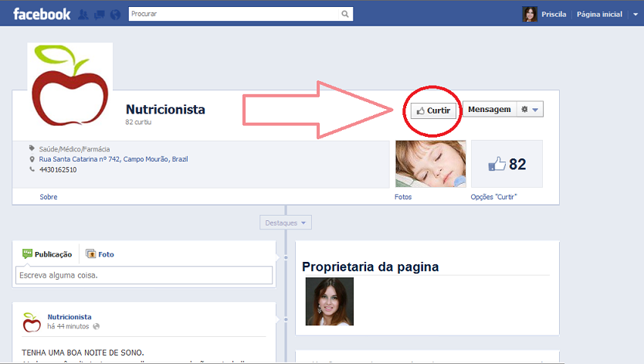The height and width of the screenshot is (364, 644).
Task: Open the há 44 minutos timestamp
Action: point(68,326)
